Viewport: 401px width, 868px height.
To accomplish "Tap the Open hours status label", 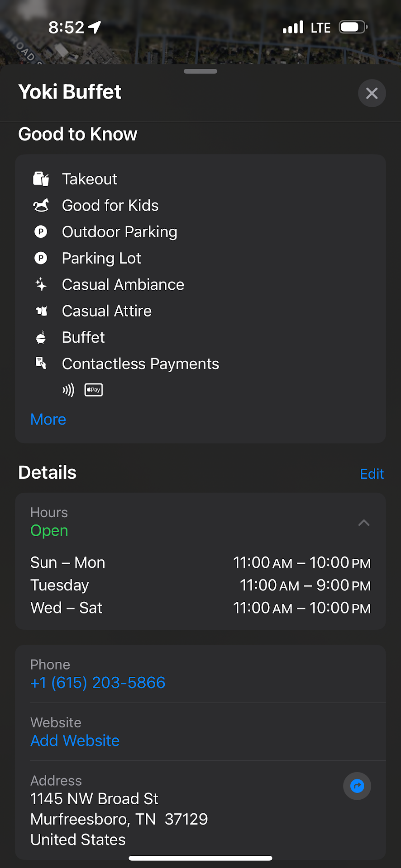I will tap(49, 531).
